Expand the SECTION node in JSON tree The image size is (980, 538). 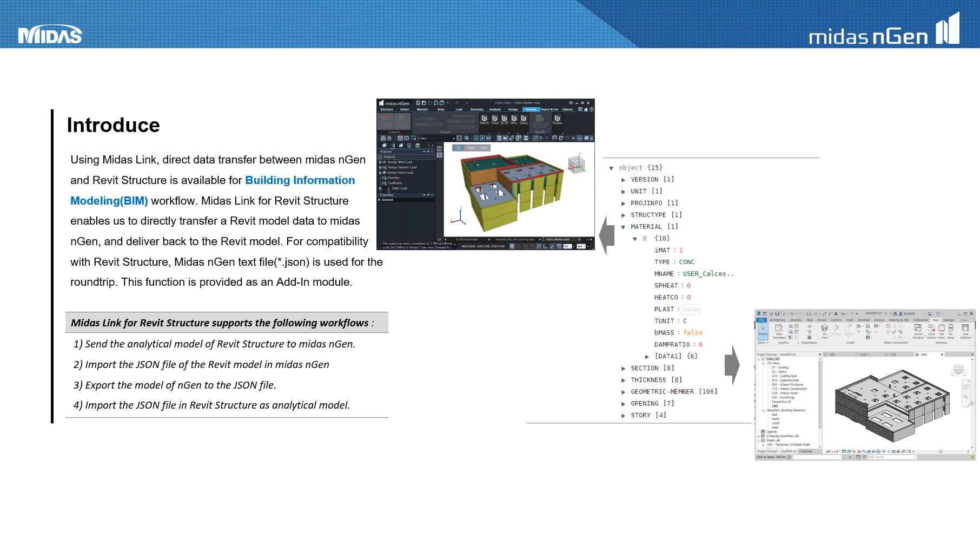[x=623, y=369]
